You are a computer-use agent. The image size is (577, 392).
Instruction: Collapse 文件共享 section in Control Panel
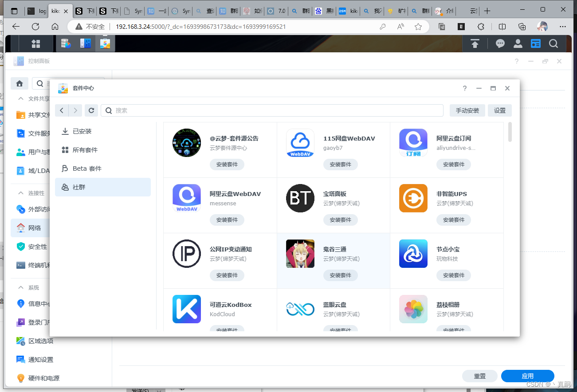(x=20, y=99)
